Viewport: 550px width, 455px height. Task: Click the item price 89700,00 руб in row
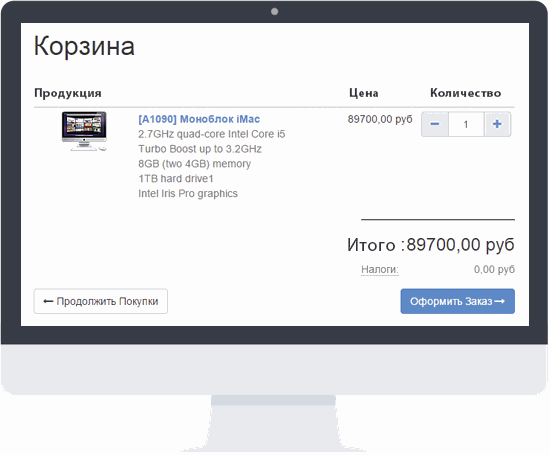(x=380, y=119)
